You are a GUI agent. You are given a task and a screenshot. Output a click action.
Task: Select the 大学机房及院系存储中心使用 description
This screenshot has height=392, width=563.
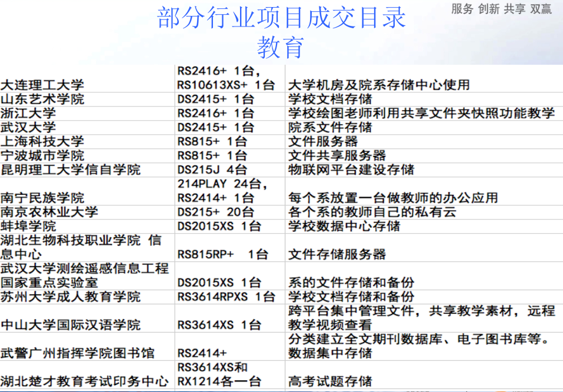pos(379,85)
